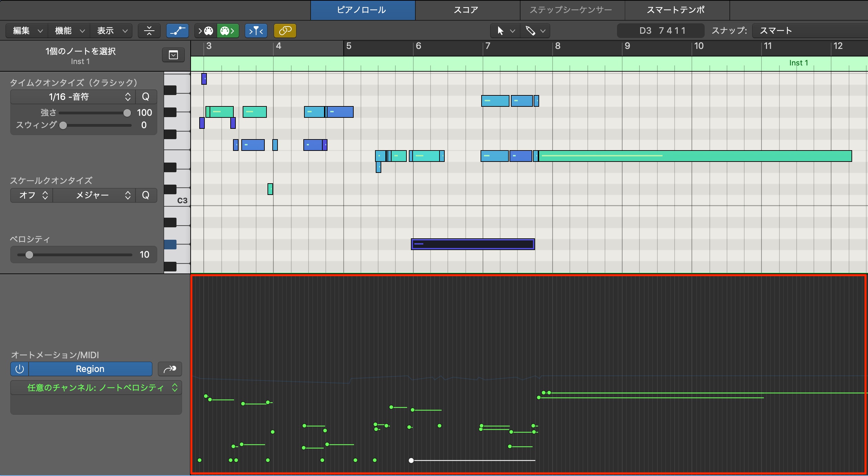
Task: Toggle the blue catch playhead filter button
Action: click(x=256, y=31)
